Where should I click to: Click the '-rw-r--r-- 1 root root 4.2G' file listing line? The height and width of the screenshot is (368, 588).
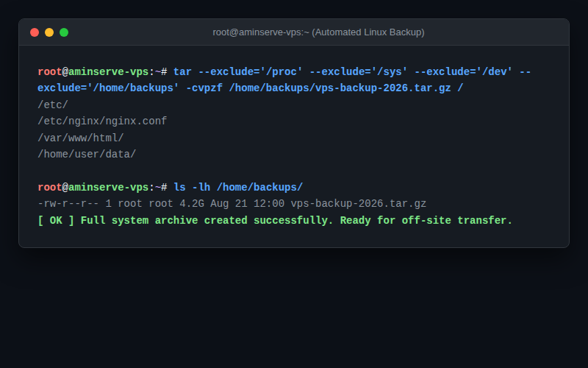pos(232,204)
